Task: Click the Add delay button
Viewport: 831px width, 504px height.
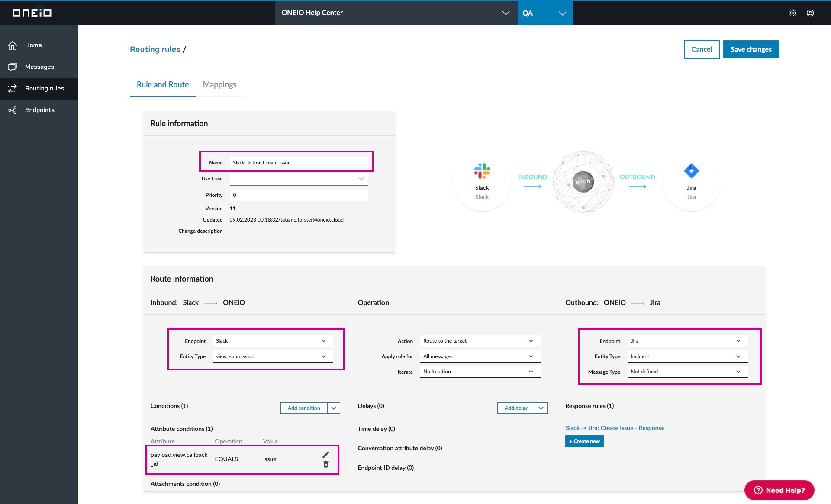Action: tap(516, 408)
